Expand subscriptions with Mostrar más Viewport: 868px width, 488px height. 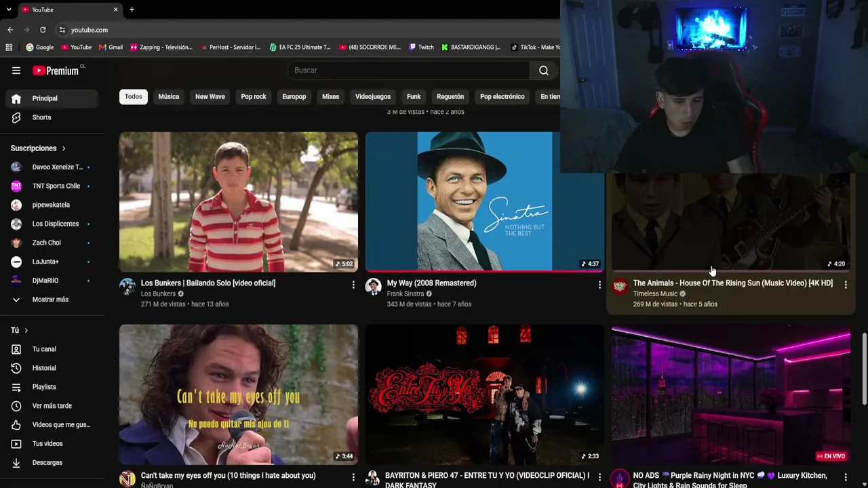(x=52, y=300)
